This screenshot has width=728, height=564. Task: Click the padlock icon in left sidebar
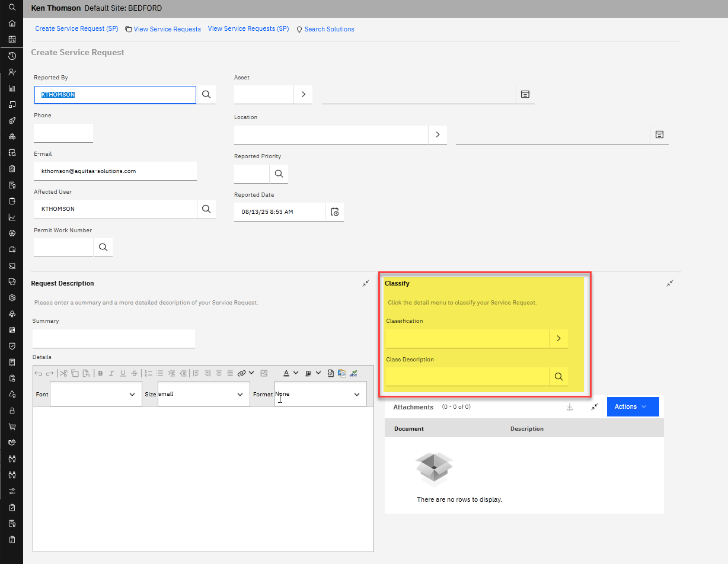click(12, 411)
